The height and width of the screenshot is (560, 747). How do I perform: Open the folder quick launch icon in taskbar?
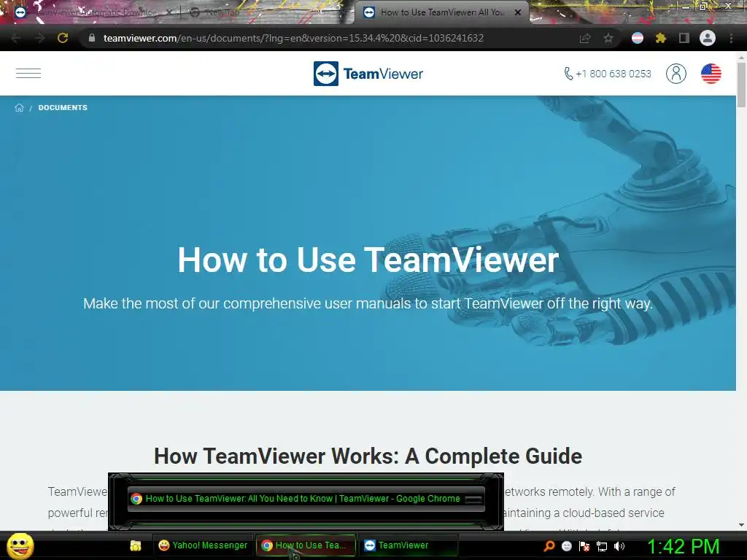click(x=136, y=545)
